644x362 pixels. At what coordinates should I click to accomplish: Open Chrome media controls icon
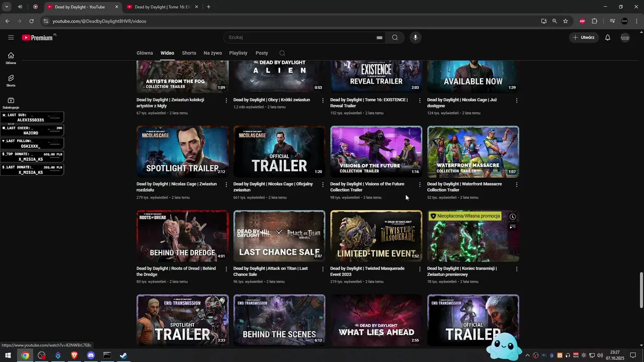(612, 21)
